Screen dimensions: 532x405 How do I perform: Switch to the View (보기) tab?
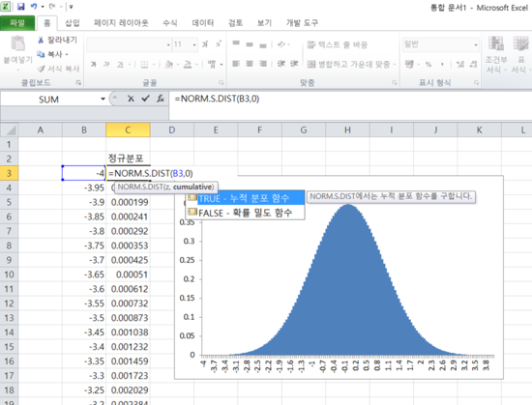point(264,22)
